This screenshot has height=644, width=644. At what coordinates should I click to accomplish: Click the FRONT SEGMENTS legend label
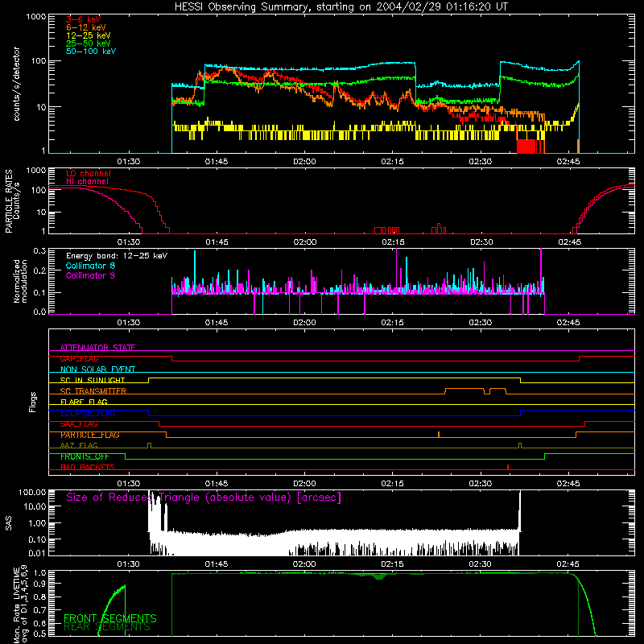[x=110, y=618]
